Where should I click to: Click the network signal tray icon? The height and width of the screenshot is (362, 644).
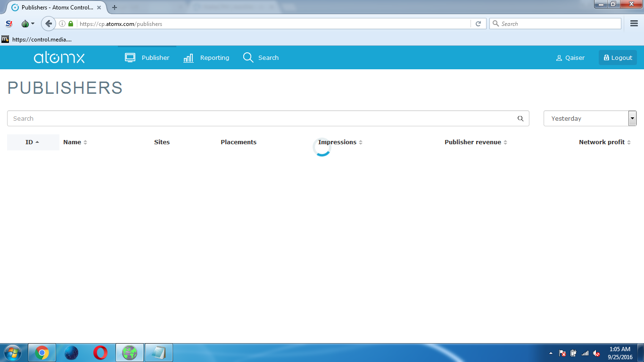tap(585, 353)
